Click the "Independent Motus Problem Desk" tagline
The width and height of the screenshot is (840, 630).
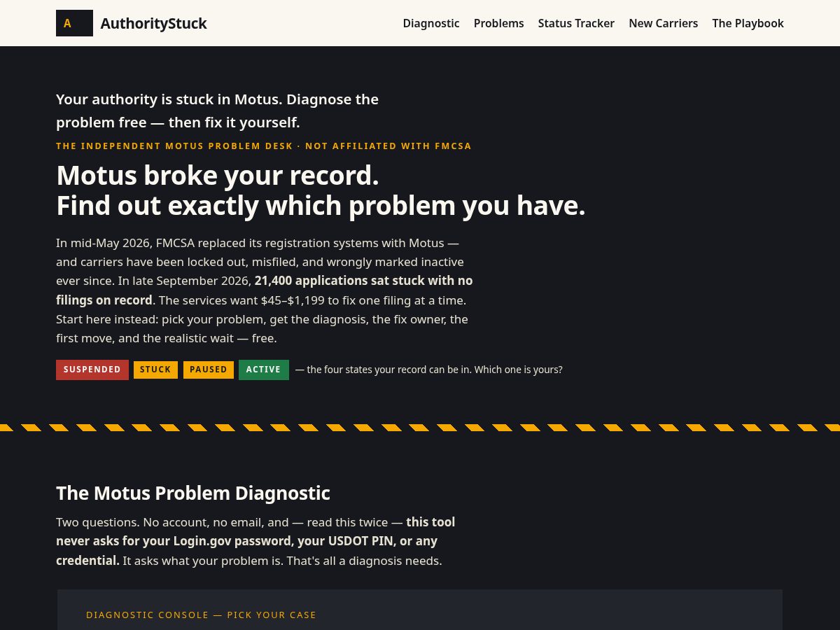[x=264, y=146]
